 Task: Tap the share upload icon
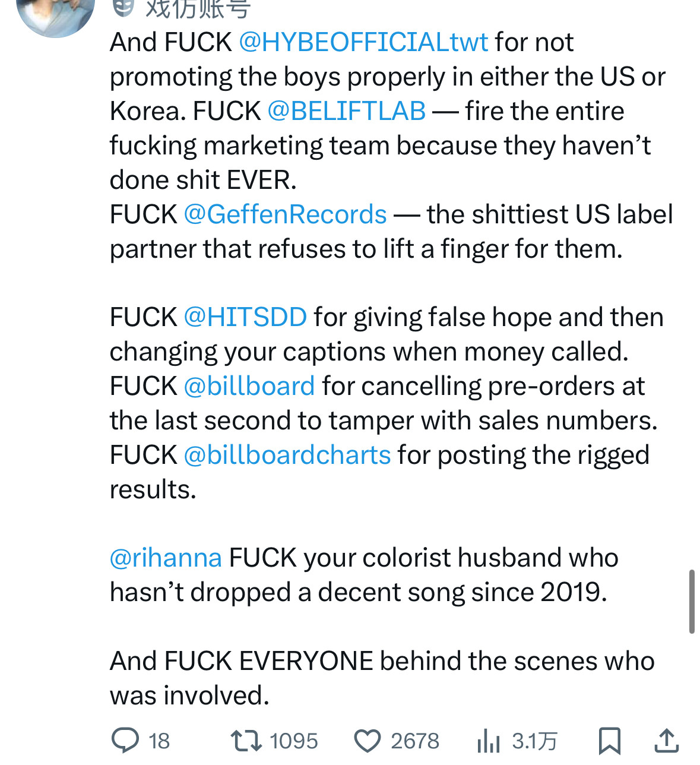[666, 740]
